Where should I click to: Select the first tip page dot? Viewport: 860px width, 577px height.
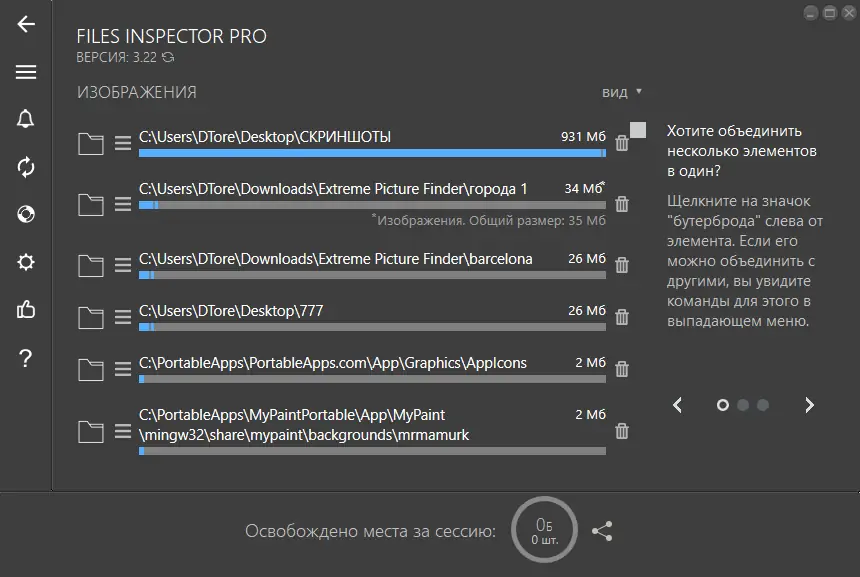coord(723,405)
